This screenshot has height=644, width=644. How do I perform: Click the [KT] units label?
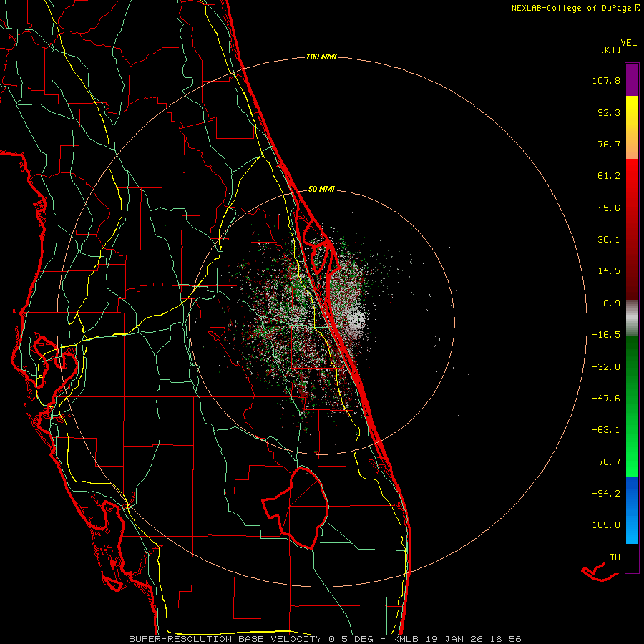611,49
